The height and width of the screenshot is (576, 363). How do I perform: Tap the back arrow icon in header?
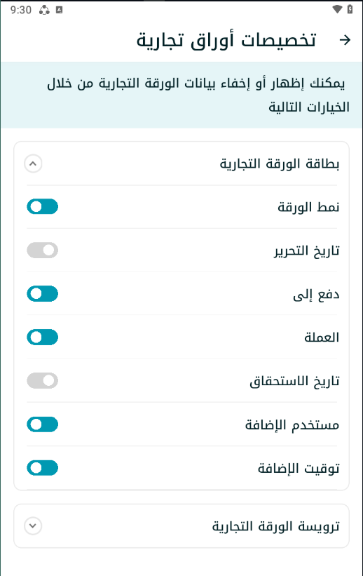345,40
